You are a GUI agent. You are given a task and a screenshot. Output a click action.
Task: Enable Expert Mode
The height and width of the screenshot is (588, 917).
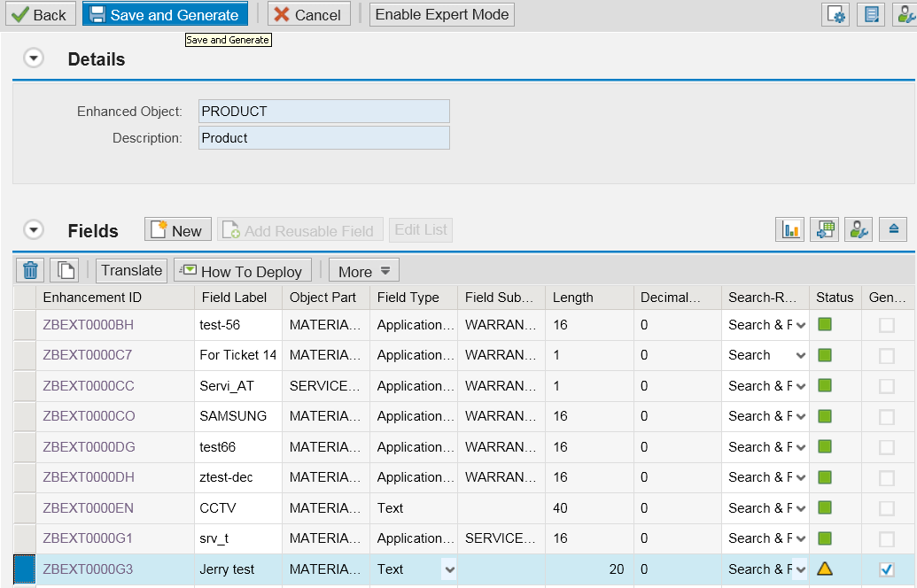click(441, 14)
